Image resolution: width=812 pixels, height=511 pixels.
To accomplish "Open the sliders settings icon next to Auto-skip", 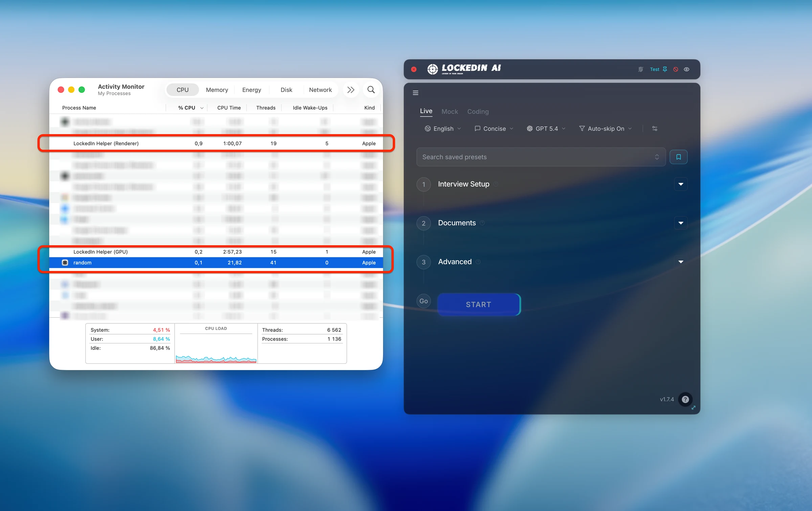I will click(x=655, y=129).
